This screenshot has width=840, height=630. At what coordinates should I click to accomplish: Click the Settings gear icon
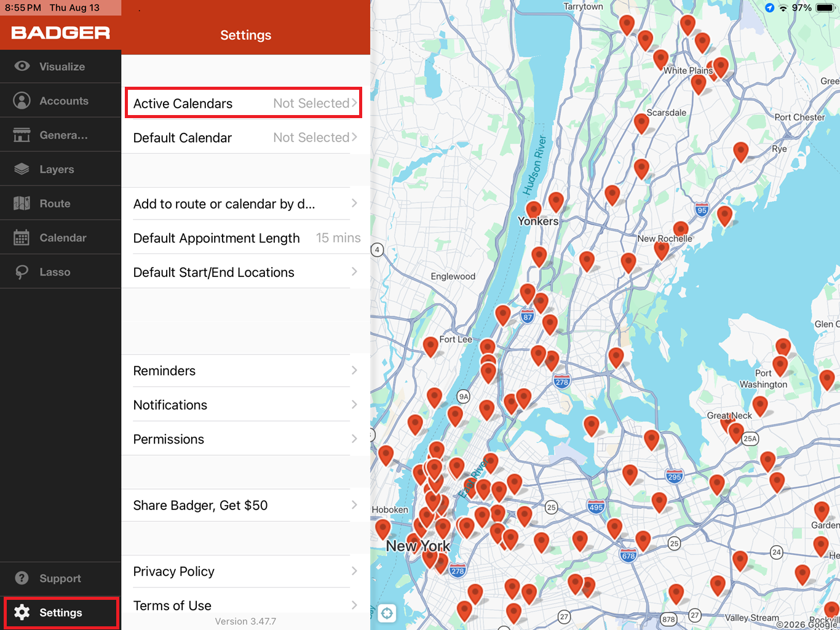click(22, 612)
